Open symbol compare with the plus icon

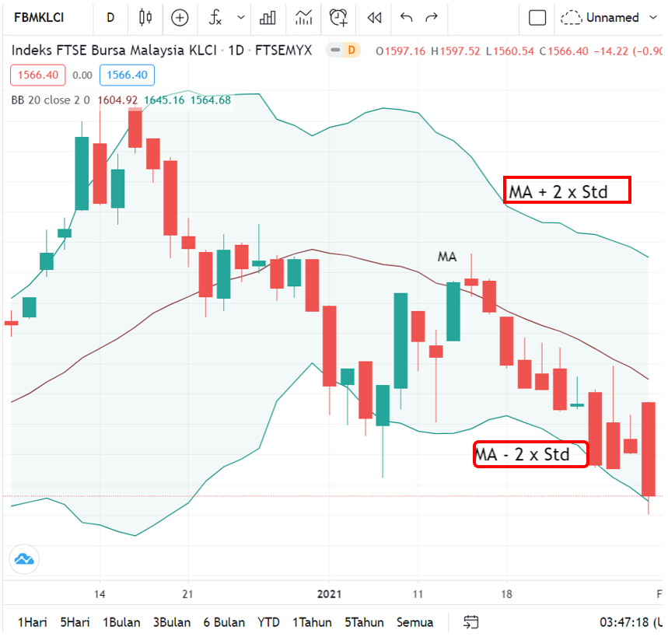180,17
